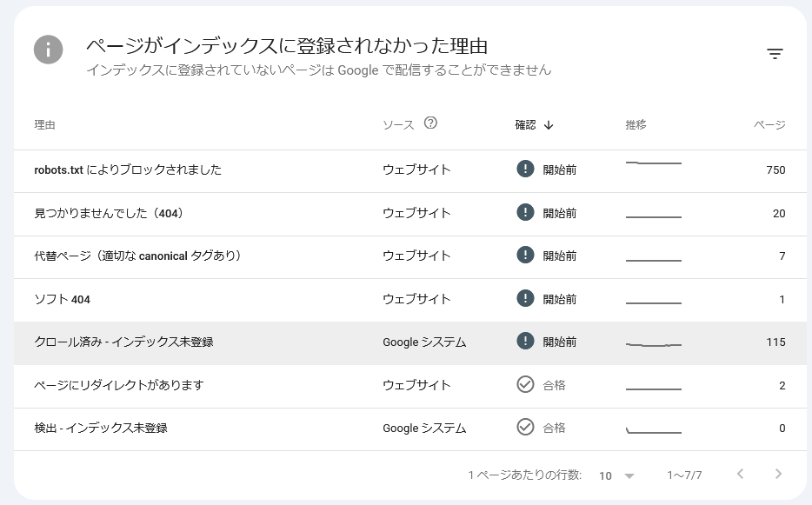Click the alert icon in クロール済み row
This screenshot has width=812, height=505.
(525, 342)
